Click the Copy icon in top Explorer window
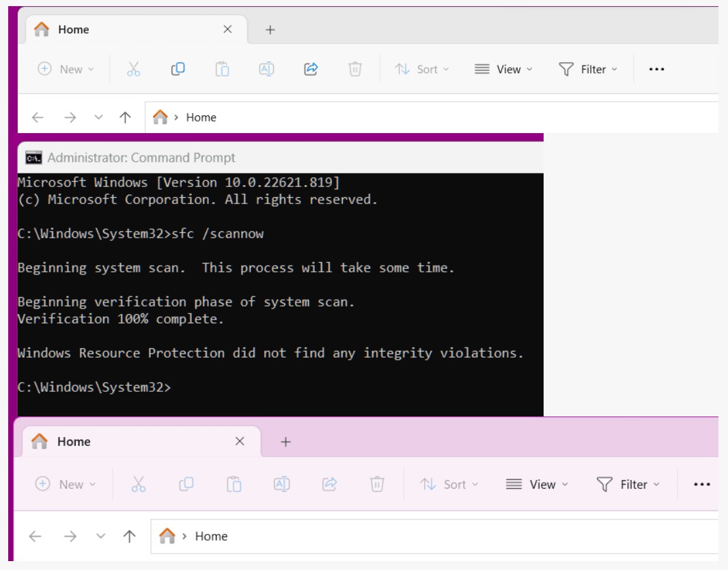728x570 pixels. coord(178,69)
